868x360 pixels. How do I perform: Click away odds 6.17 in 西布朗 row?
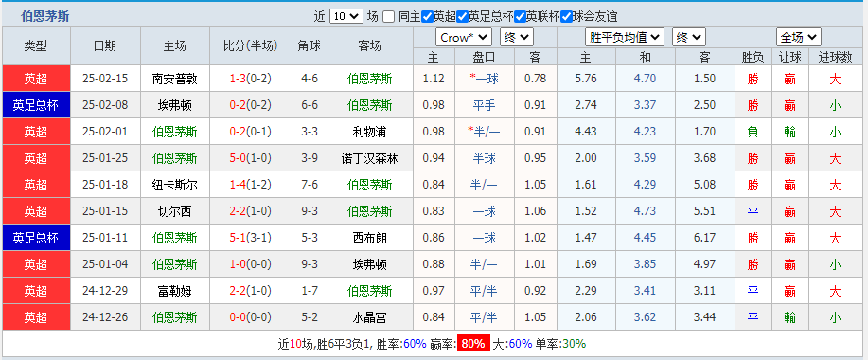click(x=704, y=238)
